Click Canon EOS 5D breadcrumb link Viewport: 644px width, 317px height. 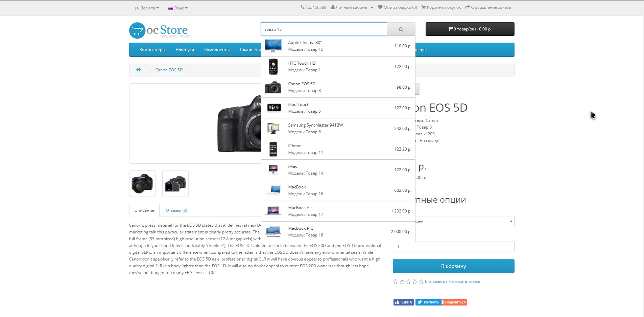[x=169, y=70]
